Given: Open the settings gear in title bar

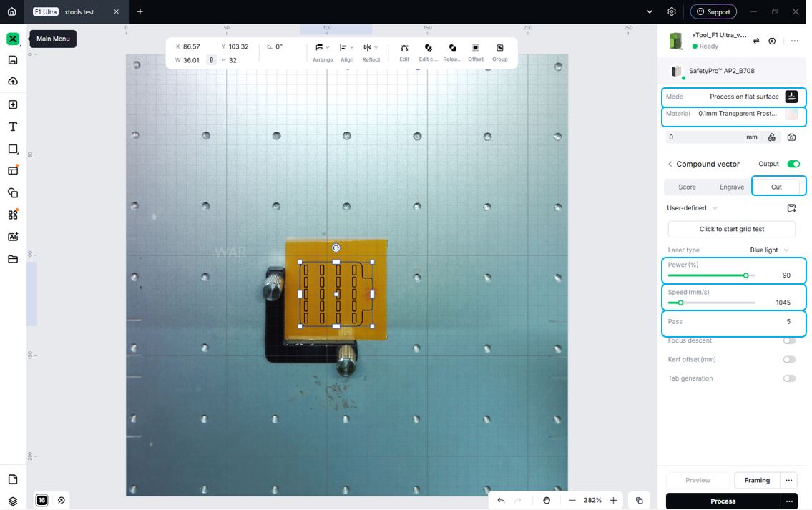Looking at the screenshot, I should click(x=672, y=11).
